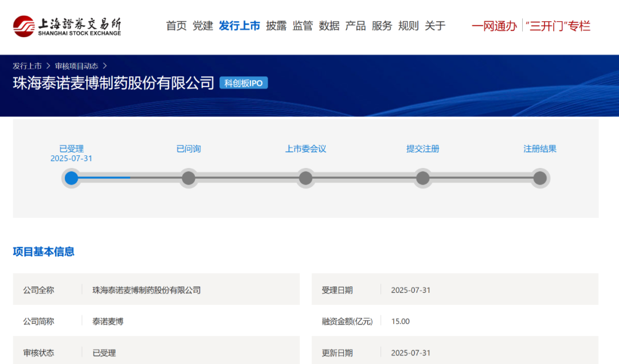Click the 受理日期 field label
Viewport: 619px width, 364px height.
(x=337, y=290)
